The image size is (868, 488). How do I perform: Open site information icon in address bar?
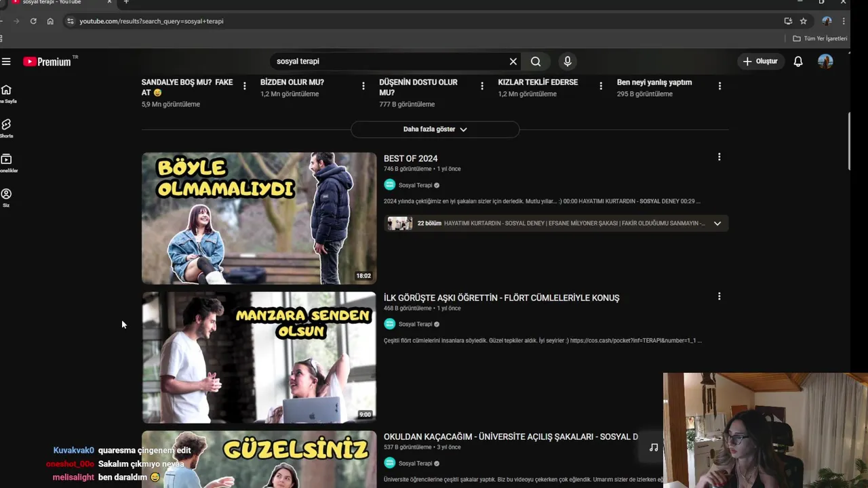click(70, 21)
